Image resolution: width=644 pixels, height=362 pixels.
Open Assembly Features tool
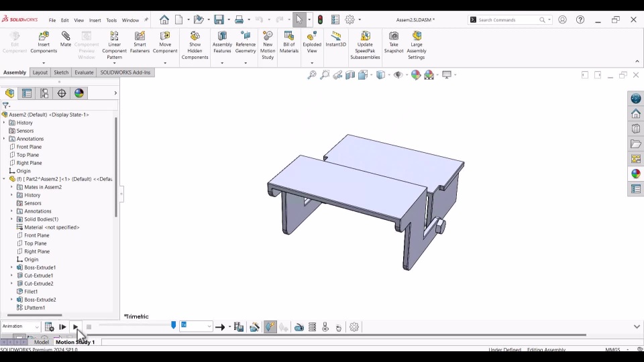(x=222, y=42)
